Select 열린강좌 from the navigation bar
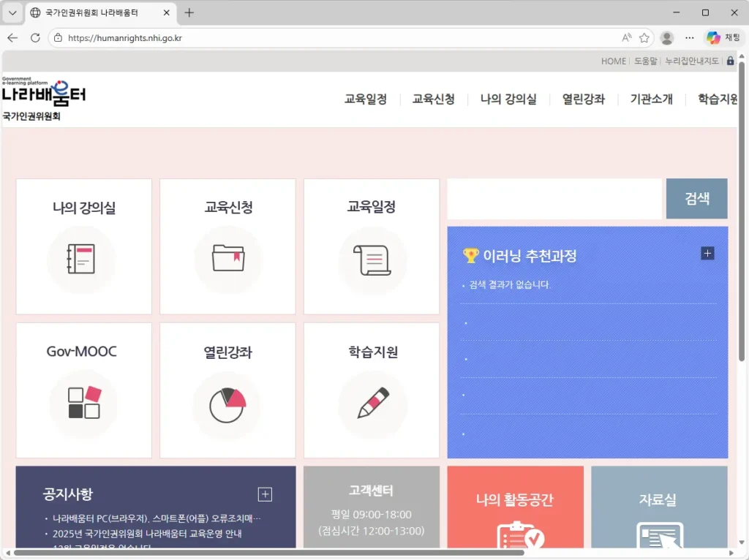Viewport: 749px width, 560px height. tap(583, 99)
